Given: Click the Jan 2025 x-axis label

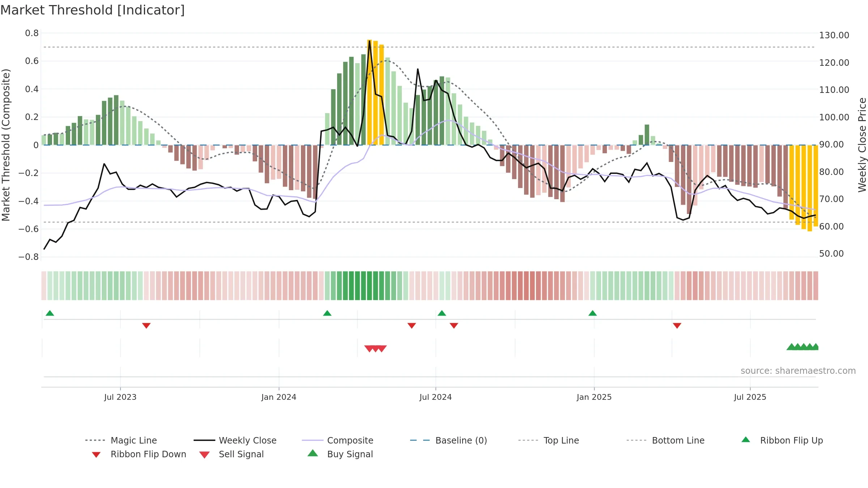Looking at the screenshot, I should pos(594,397).
